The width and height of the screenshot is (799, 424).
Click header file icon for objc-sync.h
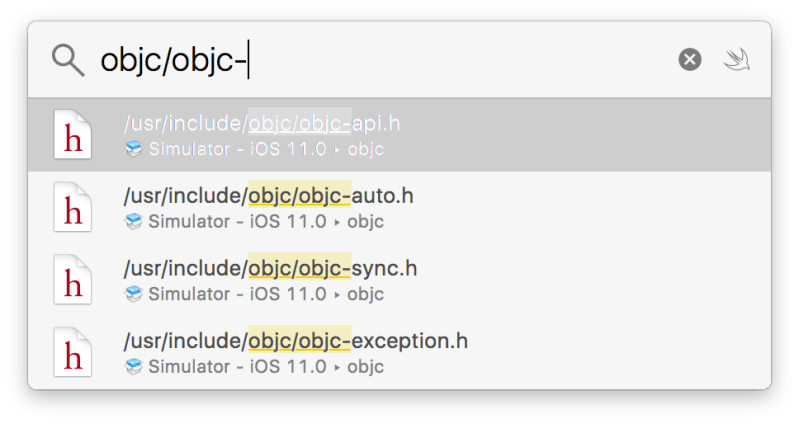[x=73, y=280]
